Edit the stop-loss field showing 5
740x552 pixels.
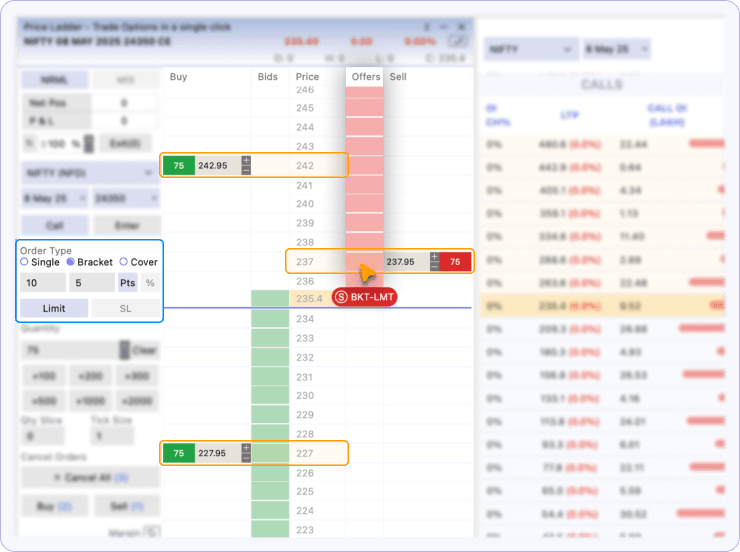(x=92, y=283)
